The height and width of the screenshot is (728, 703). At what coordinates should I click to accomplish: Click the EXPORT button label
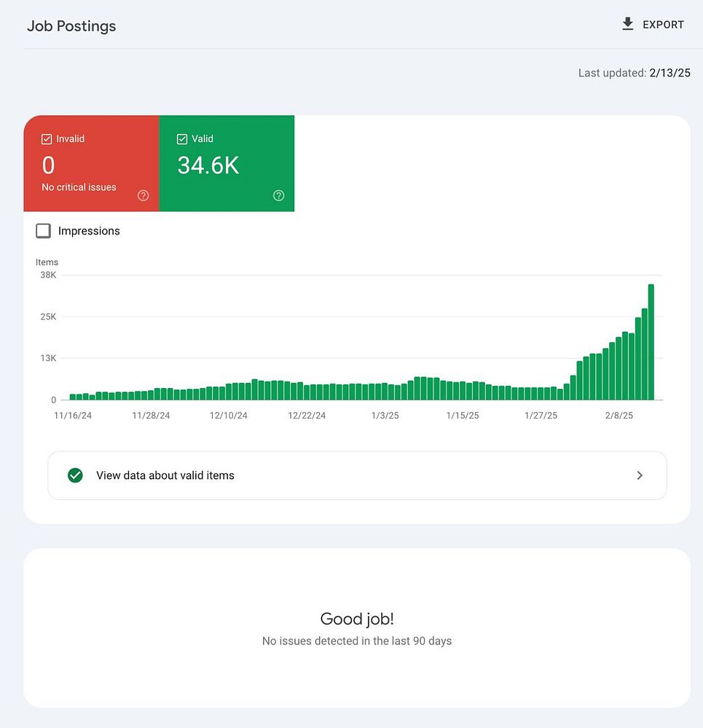tap(663, 25)
